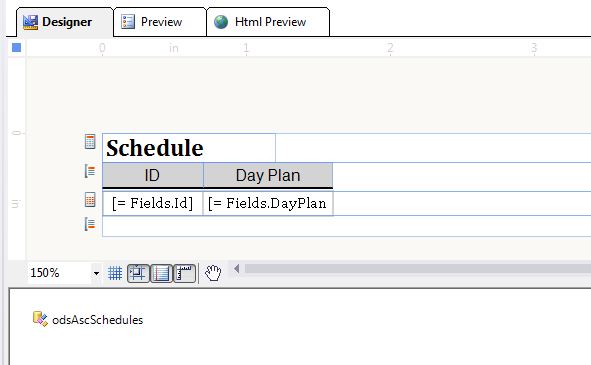Screen dimensions: 591x365
Task: Select the detail section icon beside Fields.Id row
Action: (90, 200)
